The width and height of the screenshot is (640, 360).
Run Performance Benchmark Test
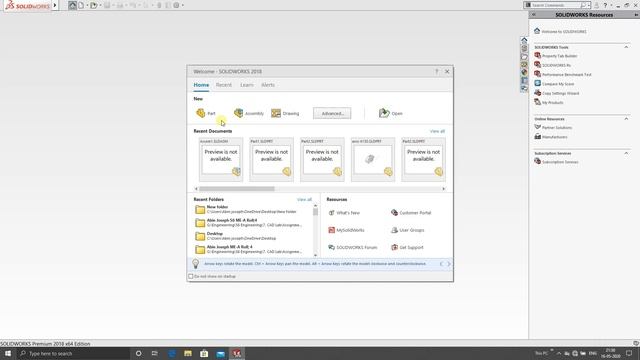point(562,74)
